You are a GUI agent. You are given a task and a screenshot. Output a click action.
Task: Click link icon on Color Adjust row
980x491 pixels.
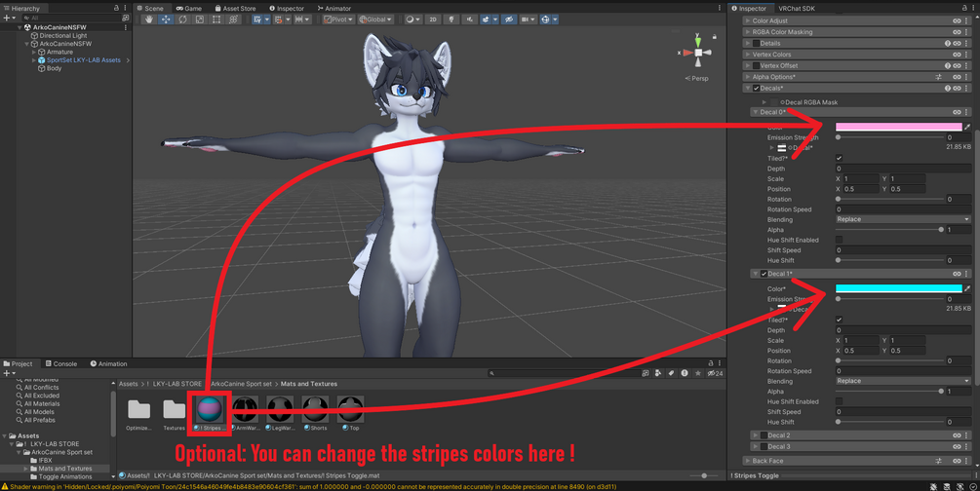pyautogui.click(x=957, y=20)
